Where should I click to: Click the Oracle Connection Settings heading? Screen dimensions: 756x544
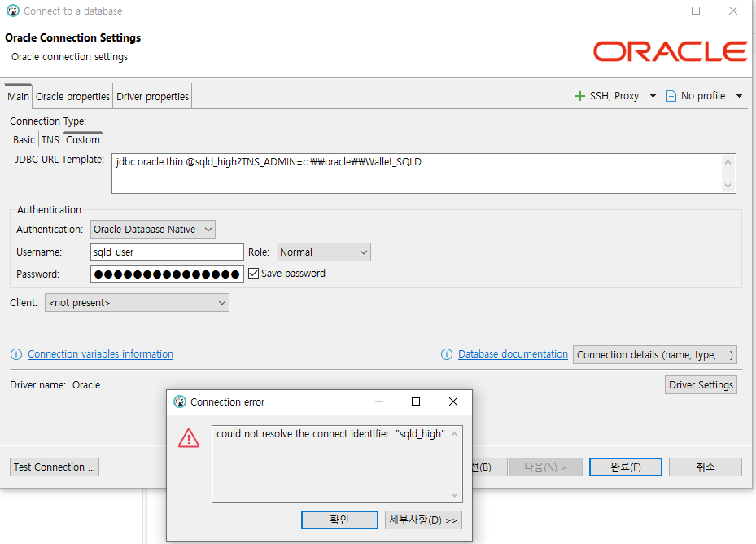pos(72,37)
